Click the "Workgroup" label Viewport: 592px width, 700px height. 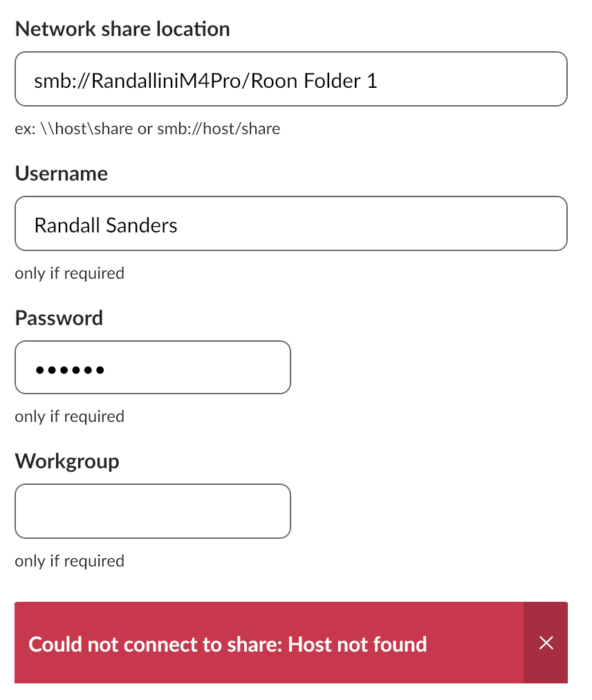(67, 461)
